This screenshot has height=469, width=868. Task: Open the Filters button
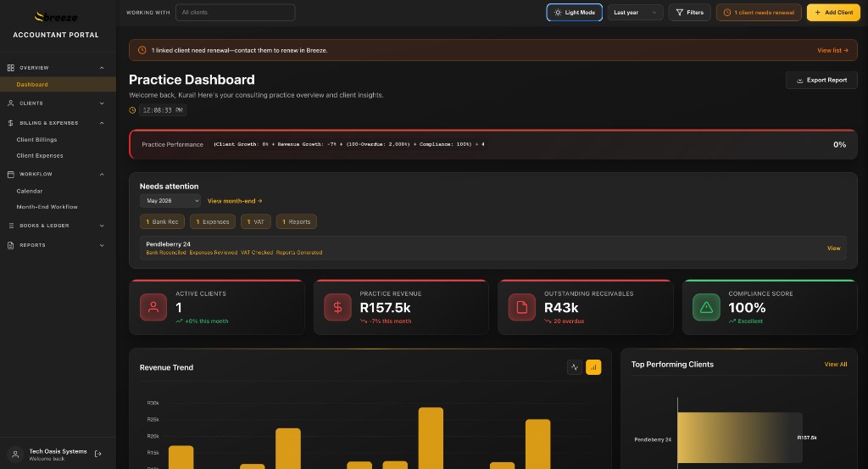point(689,12)
